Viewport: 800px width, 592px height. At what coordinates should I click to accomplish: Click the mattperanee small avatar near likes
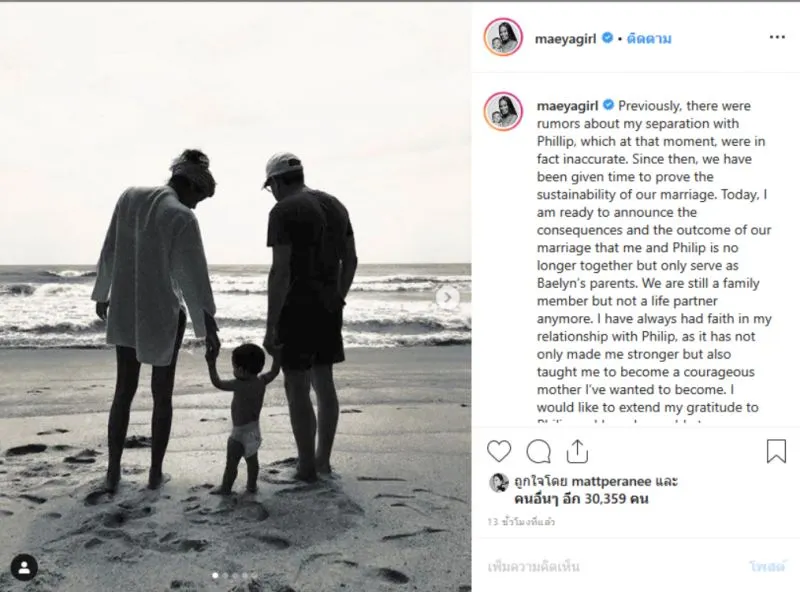499,482
